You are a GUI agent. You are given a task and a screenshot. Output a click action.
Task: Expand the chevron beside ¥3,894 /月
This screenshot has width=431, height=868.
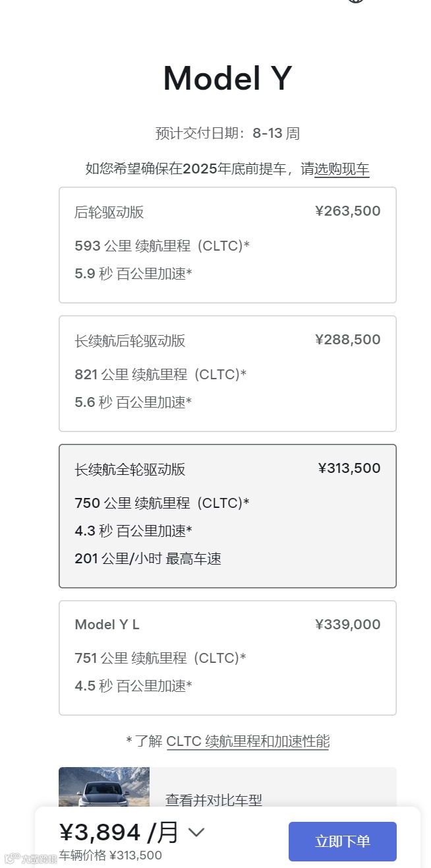pos(196,832)
